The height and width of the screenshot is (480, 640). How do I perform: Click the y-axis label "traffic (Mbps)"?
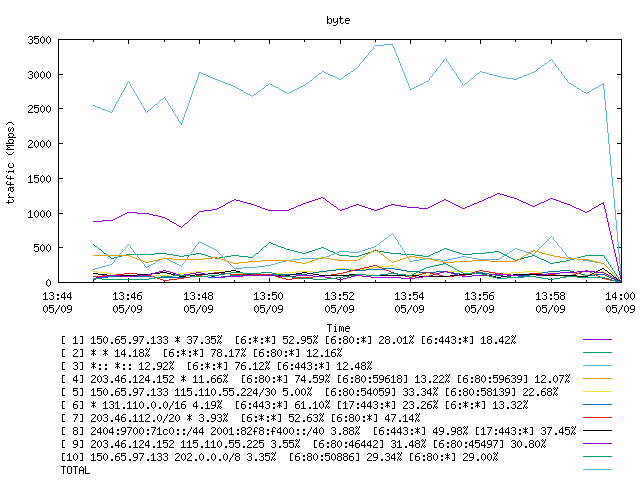click(11, 162)
